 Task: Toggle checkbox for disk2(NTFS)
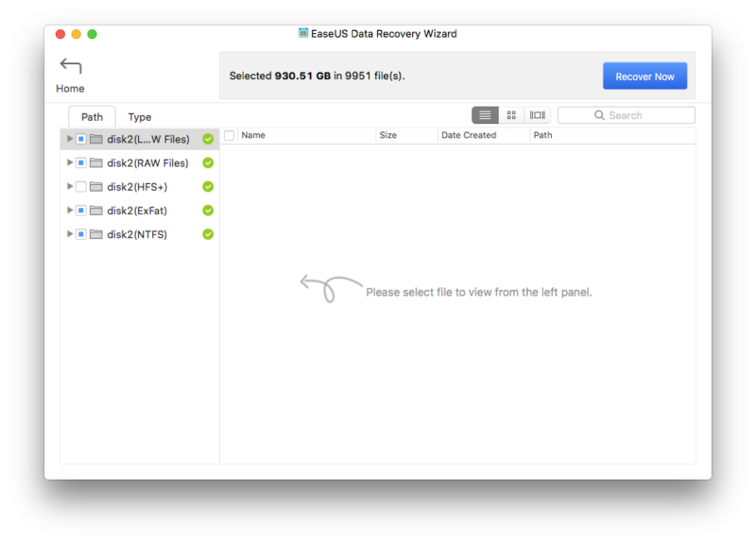click(81, 234)
